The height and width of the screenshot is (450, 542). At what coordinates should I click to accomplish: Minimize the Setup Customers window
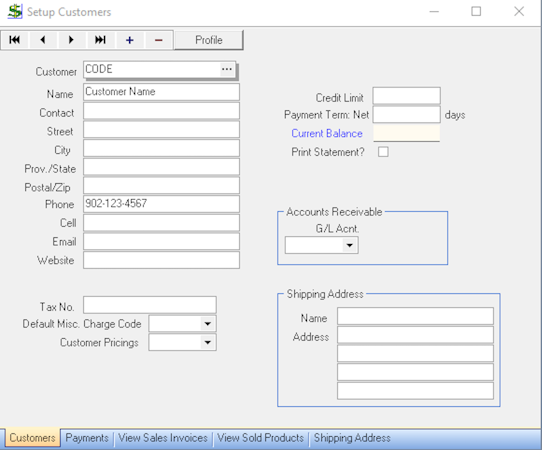434,12
